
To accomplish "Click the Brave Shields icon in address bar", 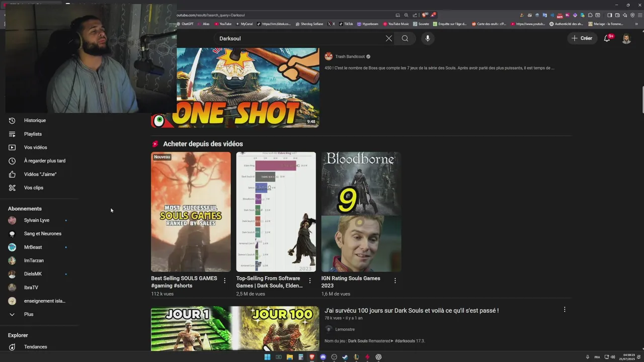I will pos(425,15).
